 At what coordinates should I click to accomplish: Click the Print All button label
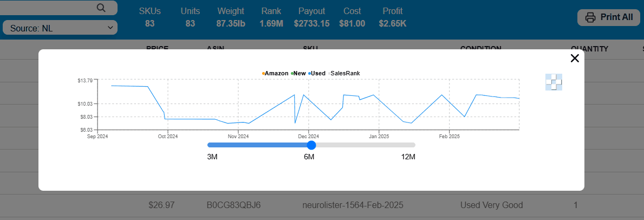(x=616, y=17)
